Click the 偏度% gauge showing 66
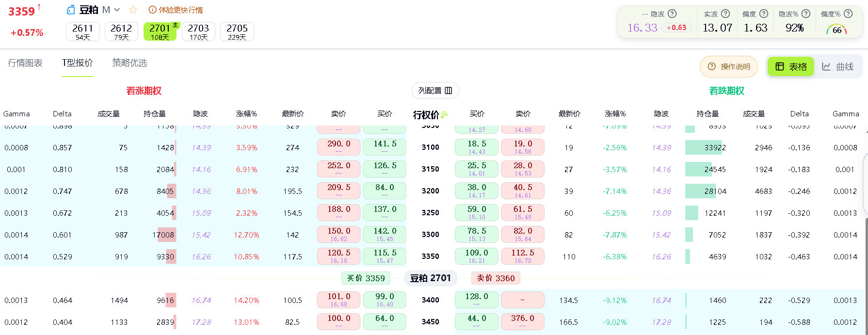This screenshot has width=868, height=335. coord(836,29)
